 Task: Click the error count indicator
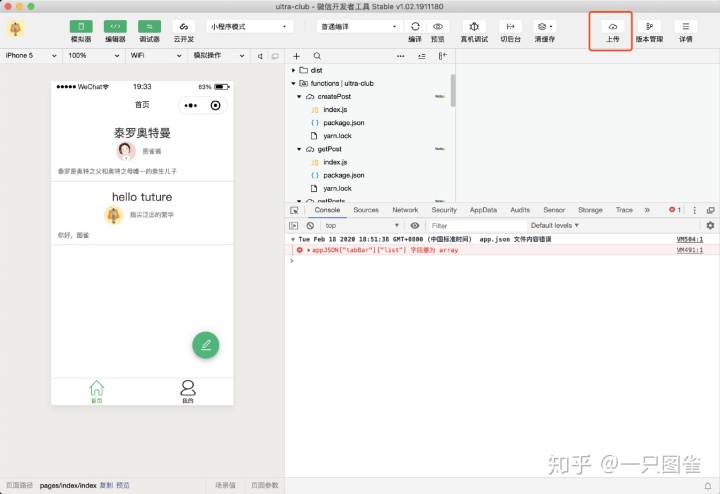coord(675,210)
